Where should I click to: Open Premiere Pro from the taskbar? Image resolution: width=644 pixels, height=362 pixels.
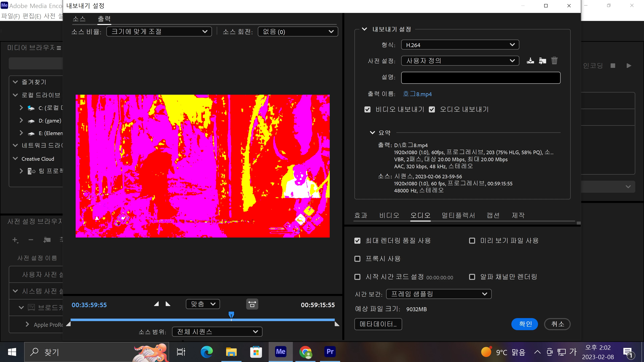tap(330, 352)
